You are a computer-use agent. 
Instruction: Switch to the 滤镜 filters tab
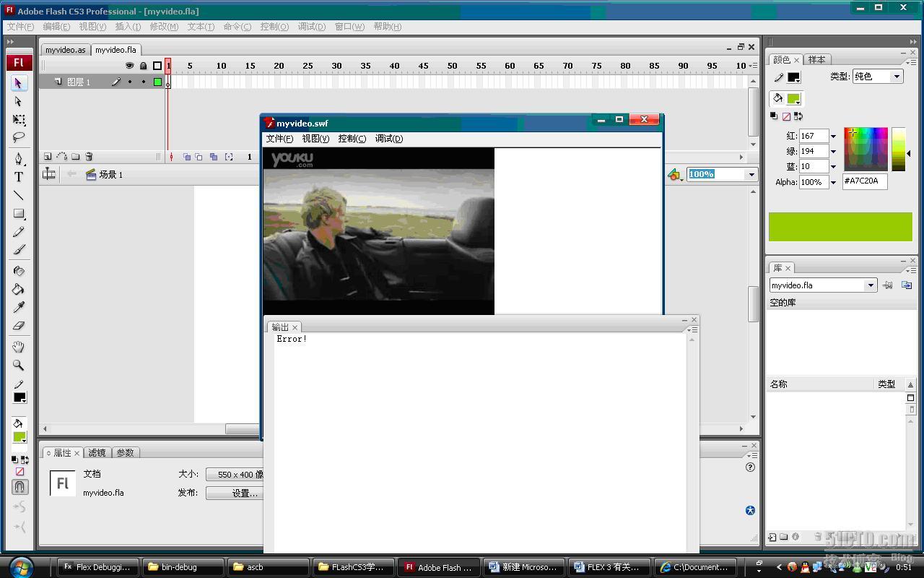point(97,453)
